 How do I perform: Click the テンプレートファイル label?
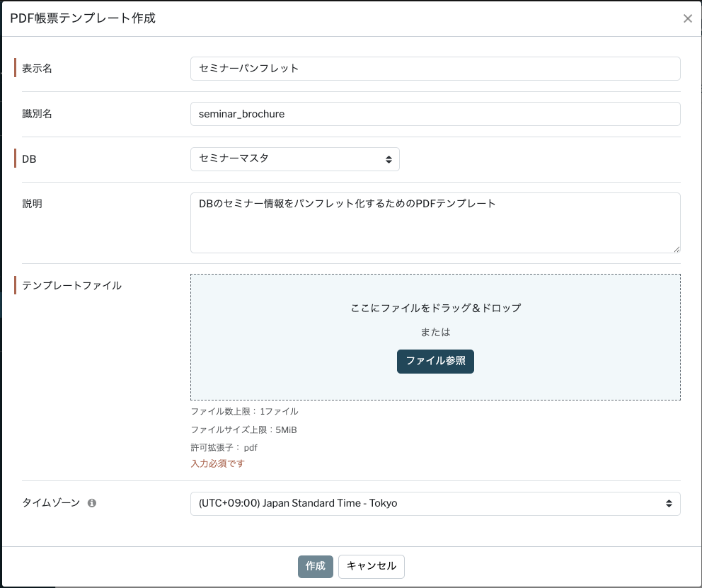[71, 286]
